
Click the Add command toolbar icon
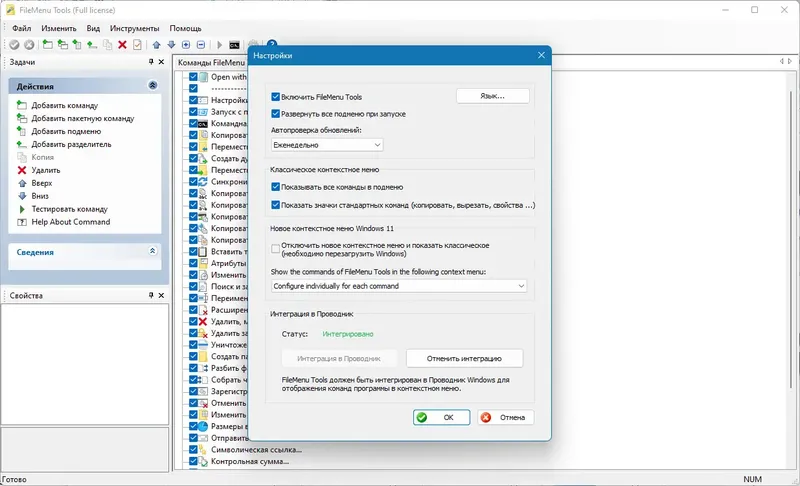pos(47,45)
